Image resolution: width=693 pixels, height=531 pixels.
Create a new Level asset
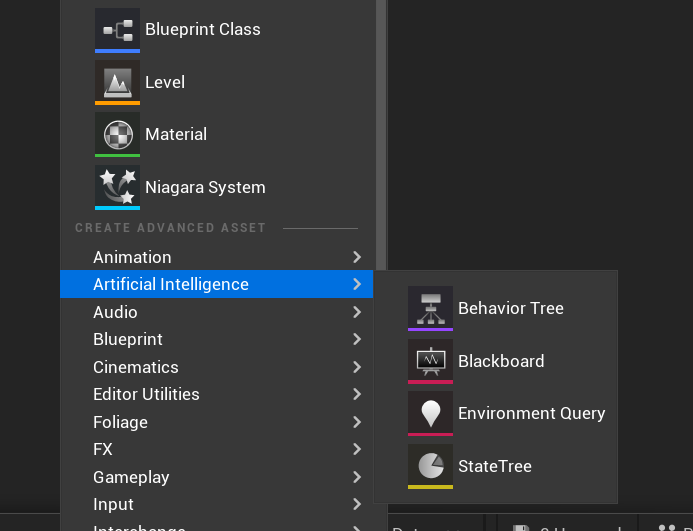[217, 82]
